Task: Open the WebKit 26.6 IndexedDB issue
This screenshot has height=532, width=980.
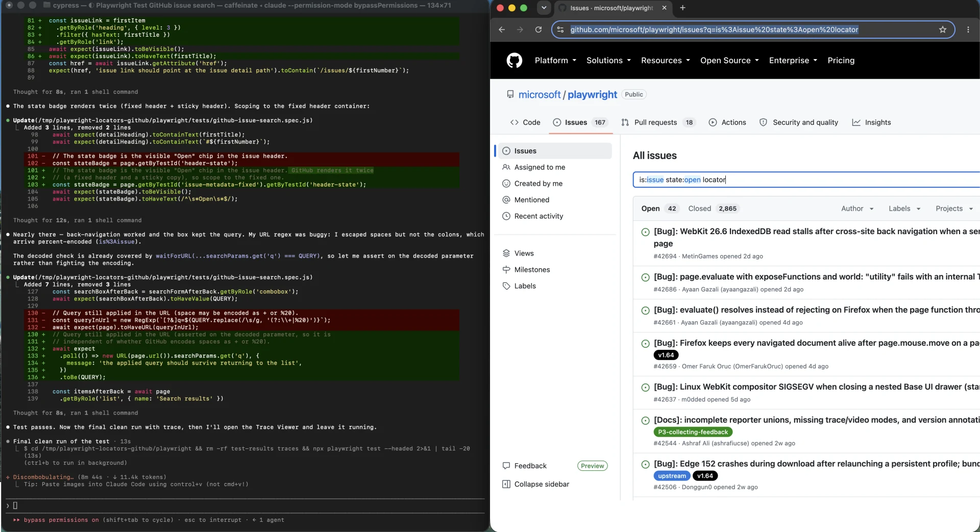Action: (x=817, y=237)
